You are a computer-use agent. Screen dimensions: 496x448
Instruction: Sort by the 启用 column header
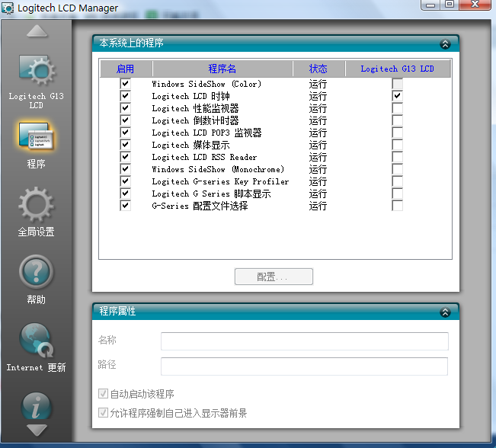[x=126, y=69]
